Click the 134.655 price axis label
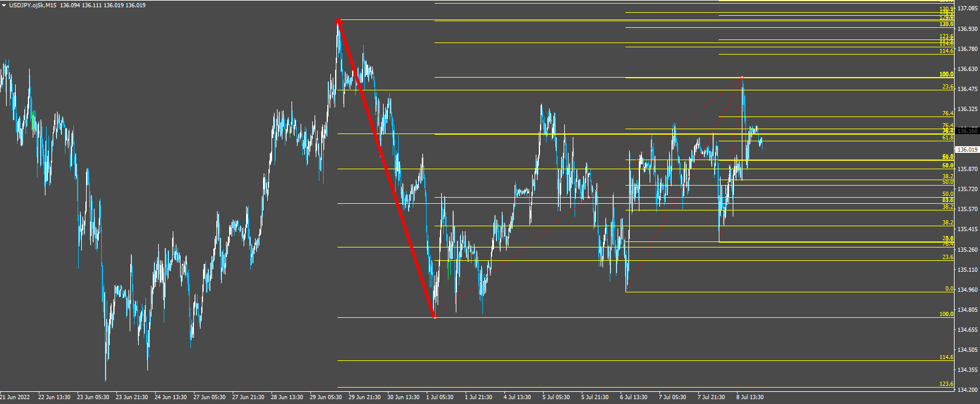Screen dimensions: 980x404 967,330
